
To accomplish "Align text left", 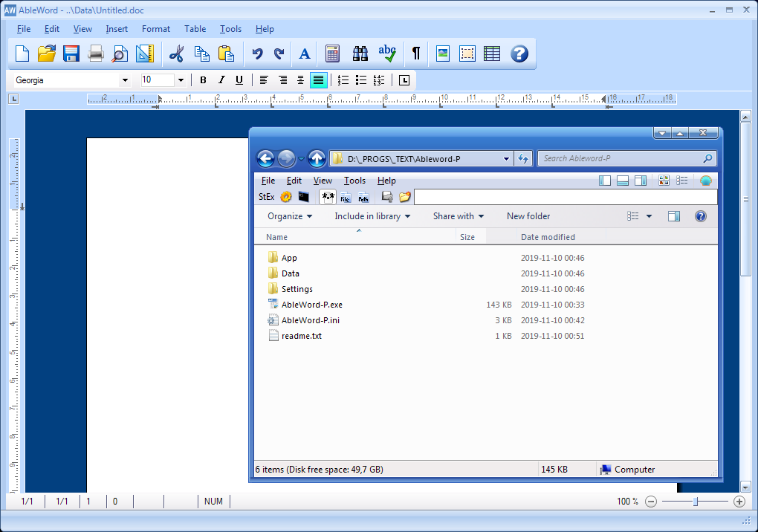I will pos(264,80).
